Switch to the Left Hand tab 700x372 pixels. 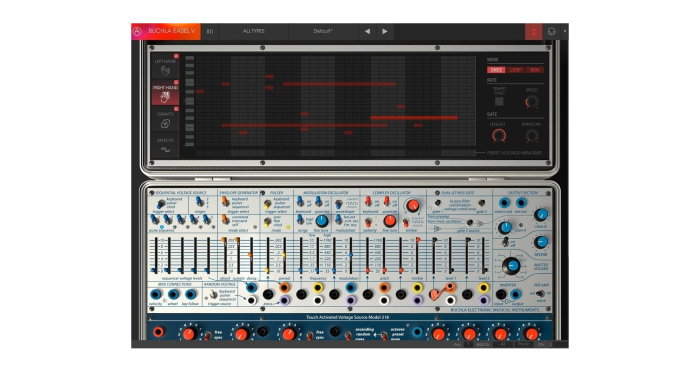[165, 67]
